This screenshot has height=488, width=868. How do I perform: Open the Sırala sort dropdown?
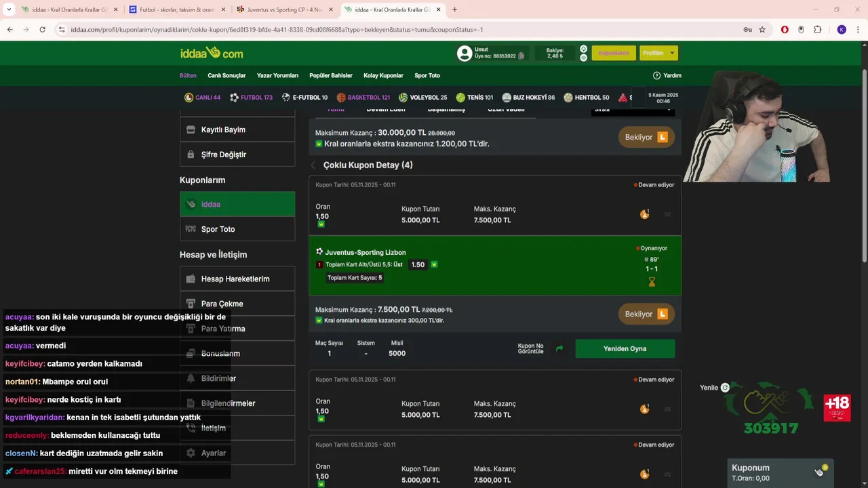tap(633, 110)
